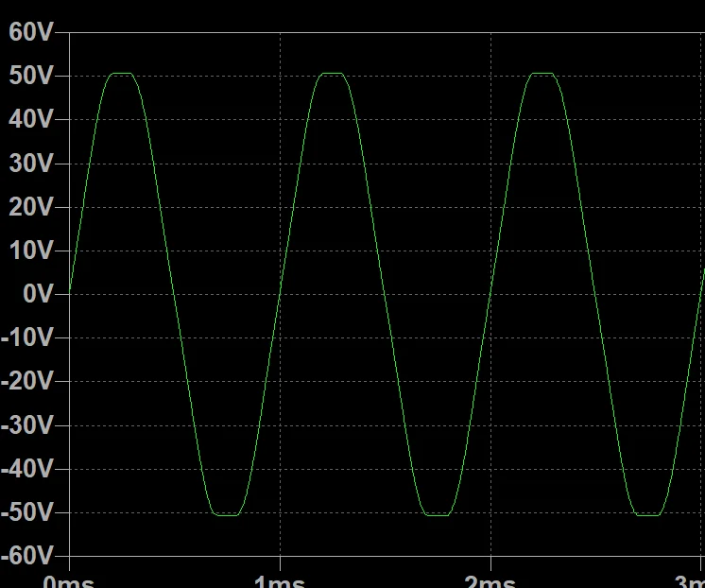Select the 2ms time axis label
This screenshot has width=705, height=588.
tap(490, 580)
